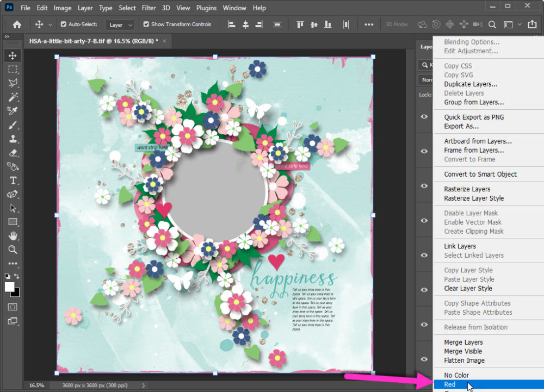Align left edges in options bar
The height and width of the screenshot is (392, 544).
[x=231, y=24]
